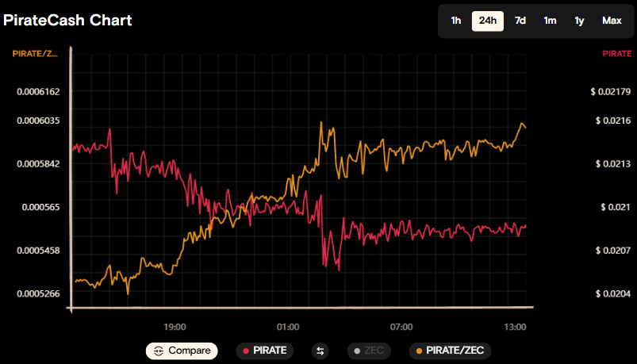This screenshot has height=364, width=637.
Task: Click the 01:00 time axis marker
Action: [288, 327]
